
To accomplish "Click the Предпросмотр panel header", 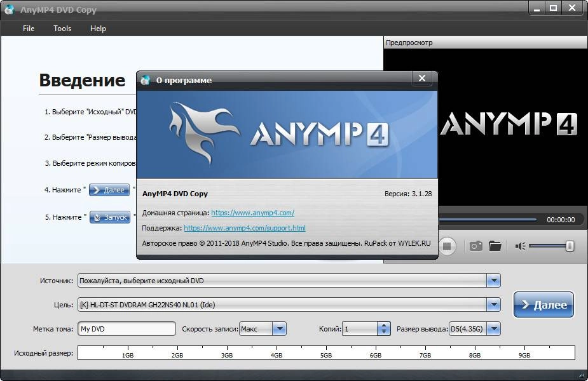I will (x=486, y=43).
